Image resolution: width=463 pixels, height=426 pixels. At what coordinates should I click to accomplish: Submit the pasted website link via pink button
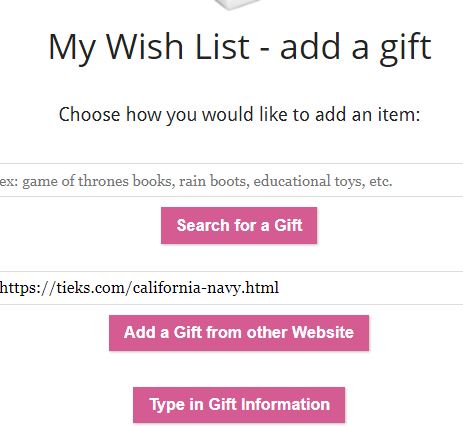(x=239, y=333)
